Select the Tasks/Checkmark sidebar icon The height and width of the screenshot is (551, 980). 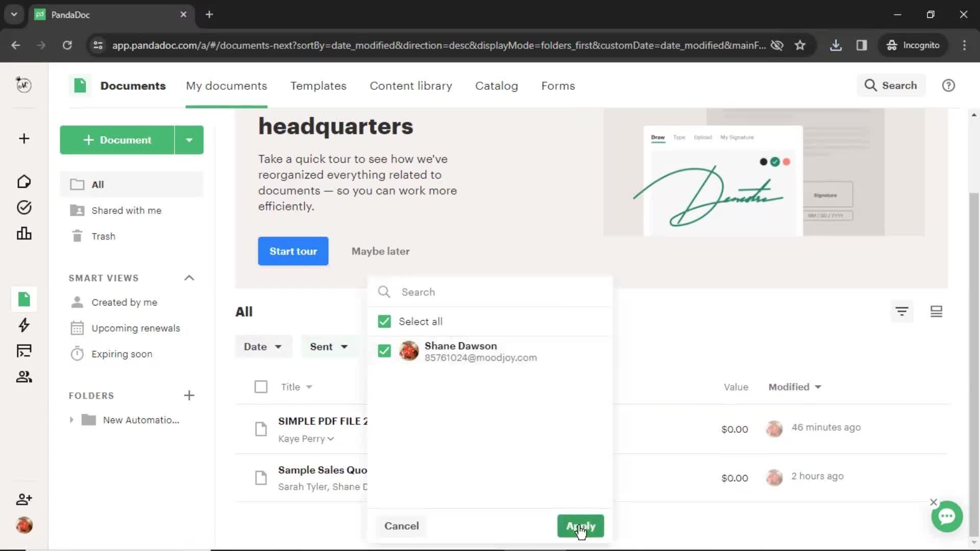(24, 207)
